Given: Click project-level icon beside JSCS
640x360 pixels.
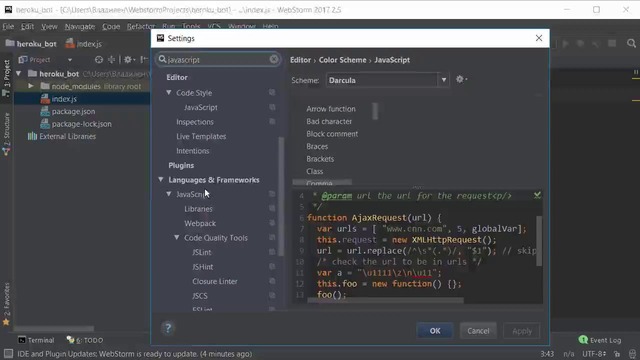Looking at the screenshot, I should 272,296.
